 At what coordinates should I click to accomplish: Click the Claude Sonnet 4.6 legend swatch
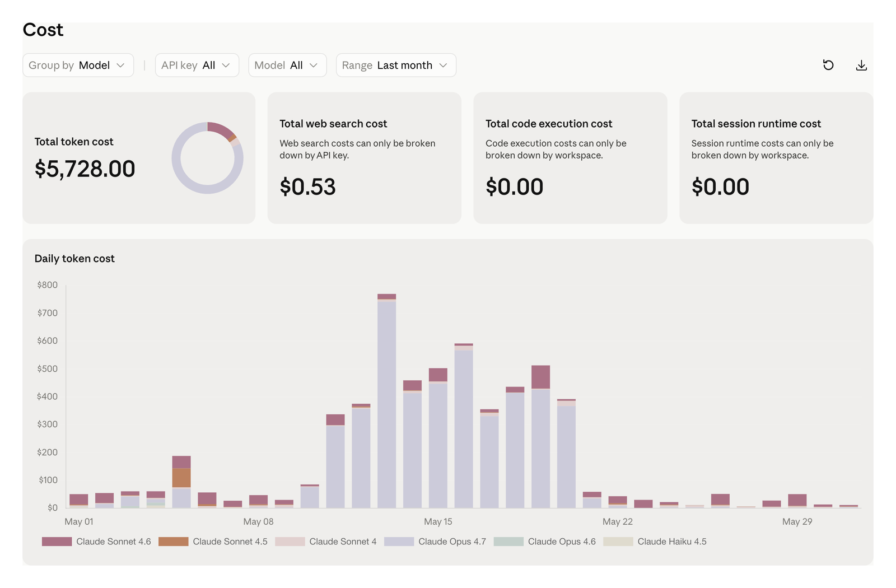57,542
